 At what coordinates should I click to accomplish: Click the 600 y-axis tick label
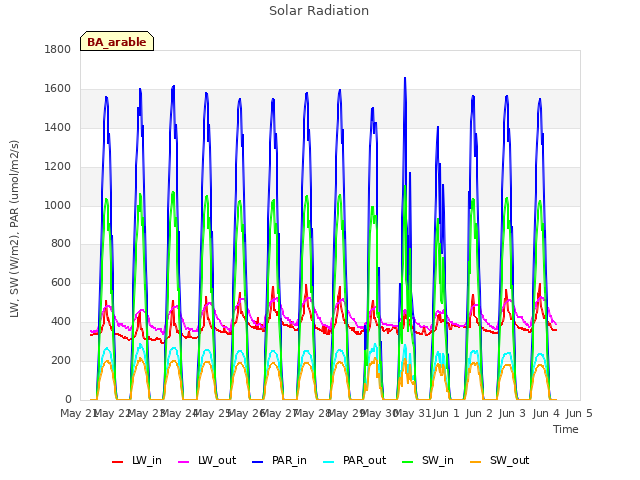(x=61, y=282)
